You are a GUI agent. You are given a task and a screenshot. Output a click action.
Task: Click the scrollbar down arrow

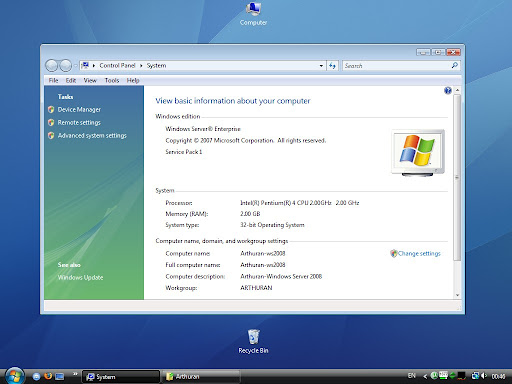(457, 295)
